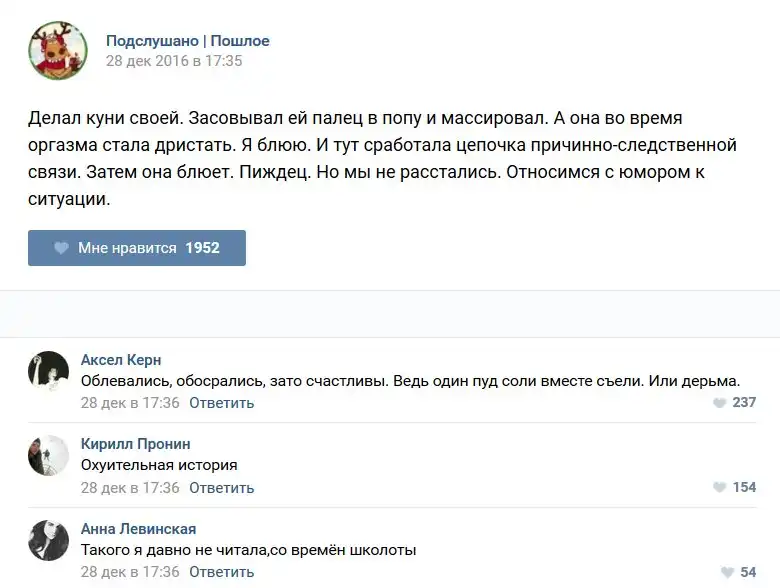Open Анна Левинская's avatar
The width and height of the screenshot is (780, 588).
[48, 540]
